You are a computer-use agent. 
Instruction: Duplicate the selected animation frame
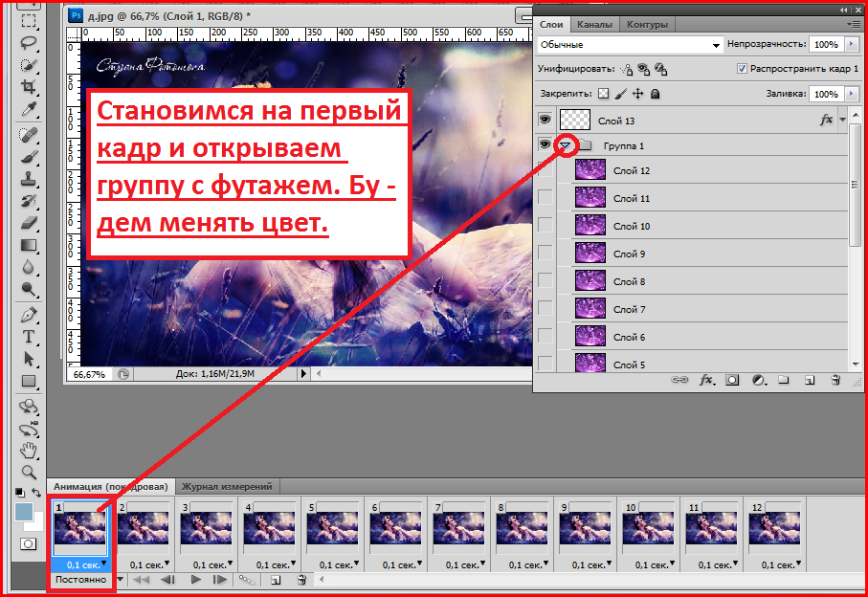point(275,580)
